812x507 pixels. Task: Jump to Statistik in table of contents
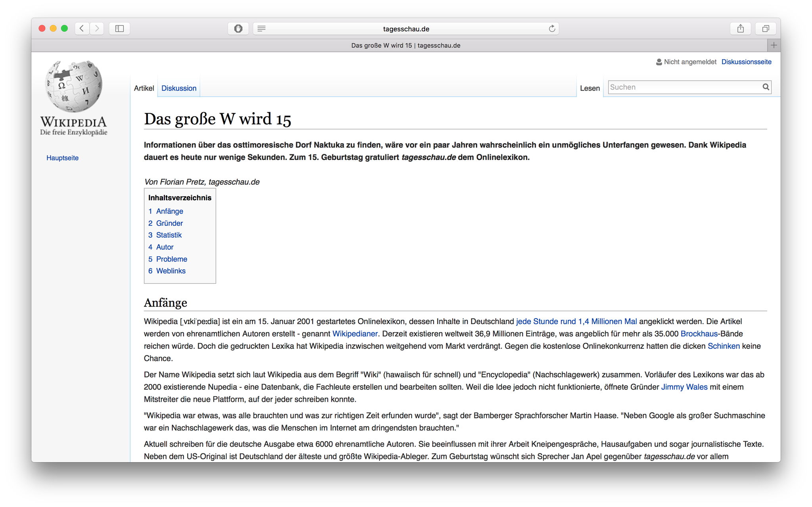[169, 235]
